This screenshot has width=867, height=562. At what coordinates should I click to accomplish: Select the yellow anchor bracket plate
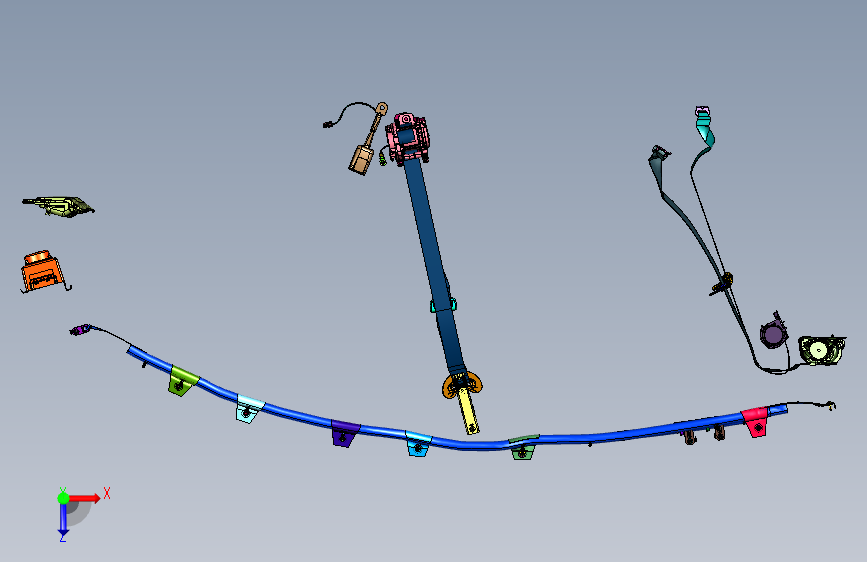pos(469,411)
